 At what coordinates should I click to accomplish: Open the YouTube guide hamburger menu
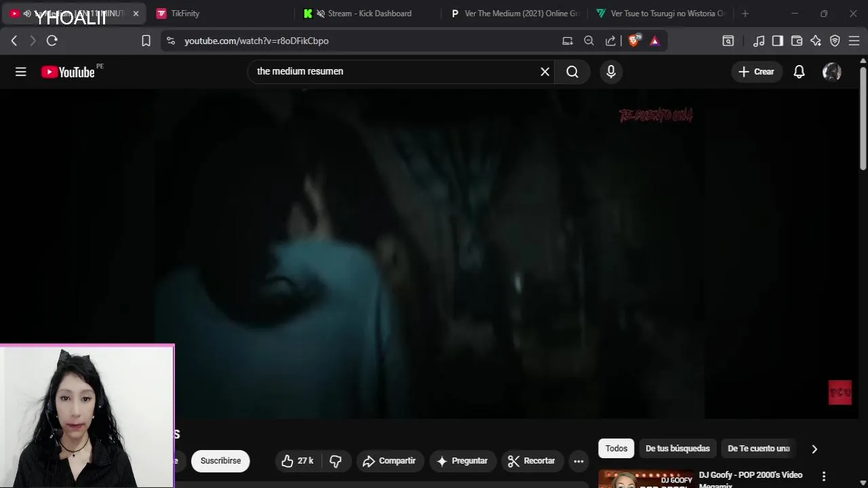(21, 72)
